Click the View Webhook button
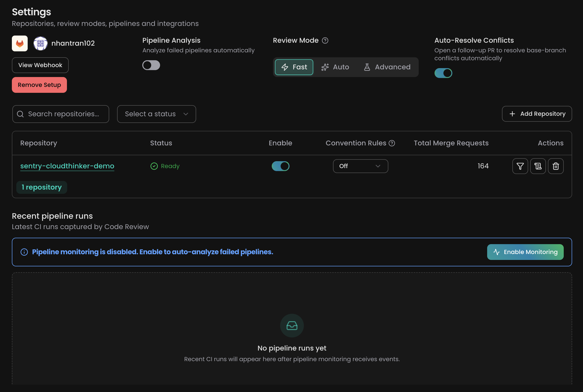 click(x=40, y=65)
